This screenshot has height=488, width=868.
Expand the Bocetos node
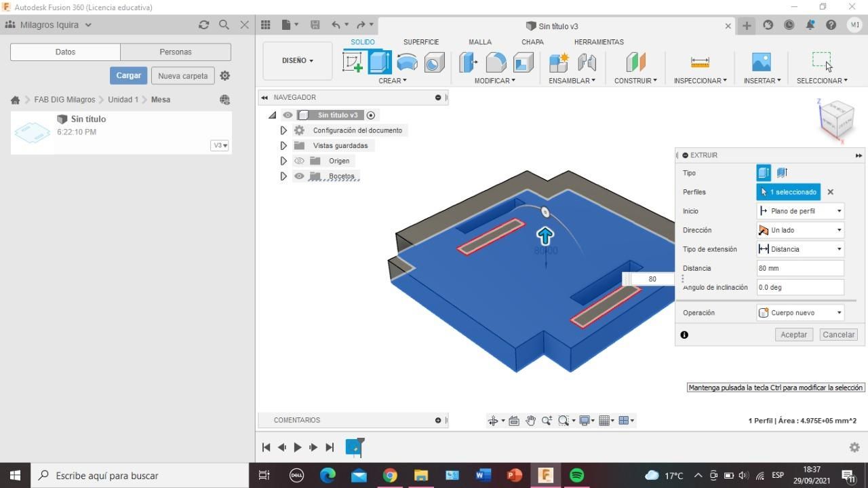(x=283, y=176)
